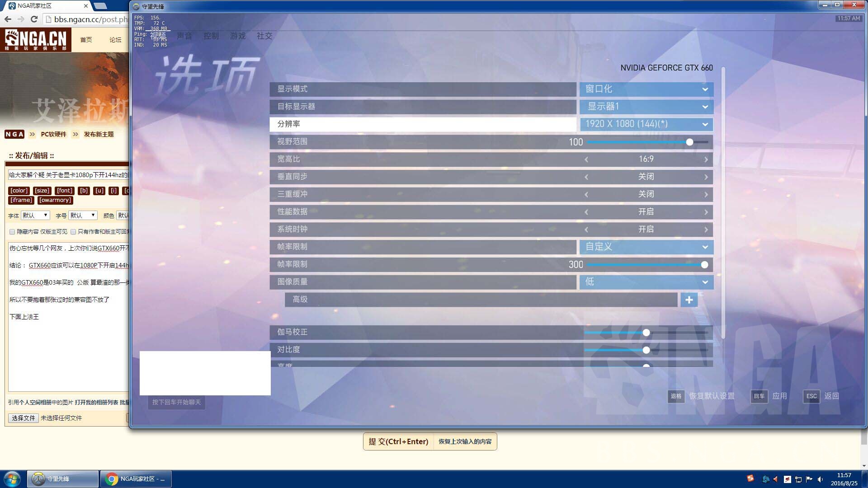
Task: Click the 退格 key icon
Action: click(x=676, y=396)
